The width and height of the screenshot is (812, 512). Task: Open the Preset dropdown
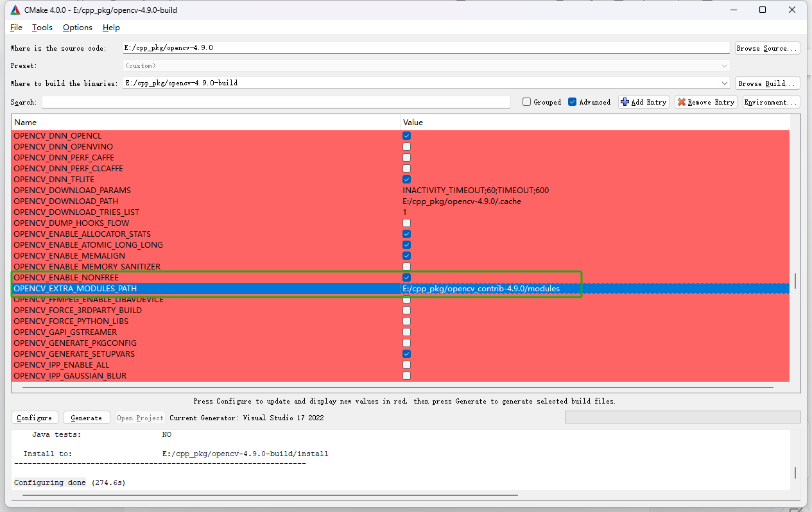click(x=724, y=65)
